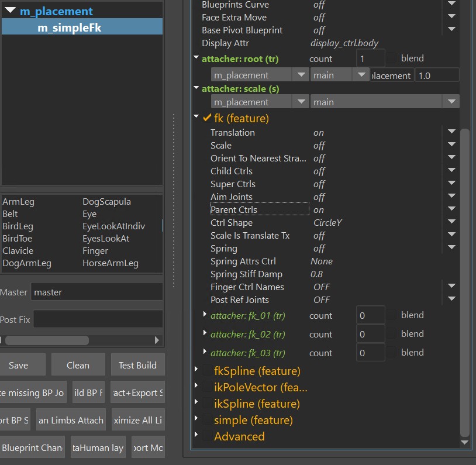476x465 pixels.
Task: Choose EyeLookAtIndiv module type
Action: click(x=114, y=226)
